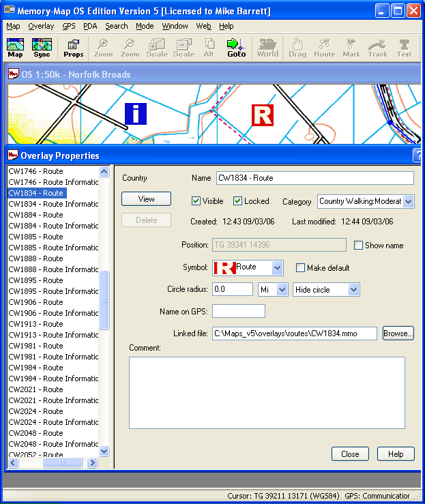Viewport: 425px width, 504px height.
Task: Select the Text tool icon
Action: (404, 48)
